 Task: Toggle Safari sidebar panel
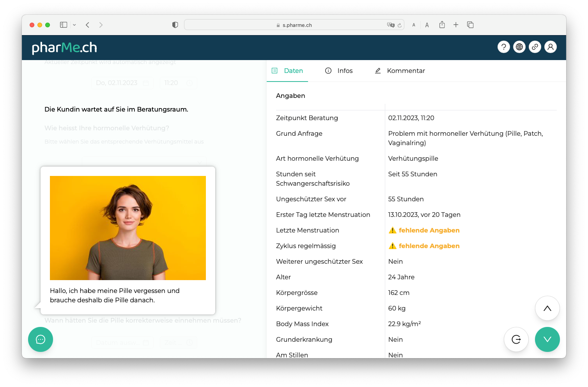(64, 25)
